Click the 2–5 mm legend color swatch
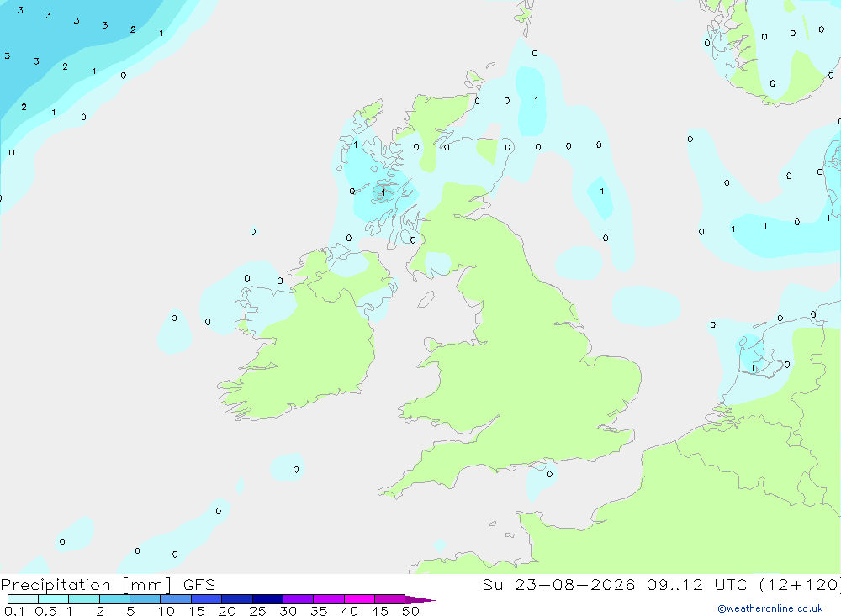This screenshot has width=841, height=616. pos(114,599)
